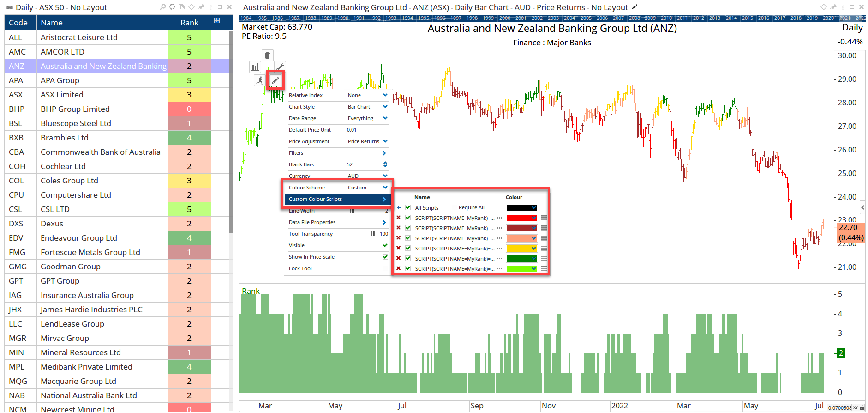Sort the watchlist by the Rank column header

[189, 23]
